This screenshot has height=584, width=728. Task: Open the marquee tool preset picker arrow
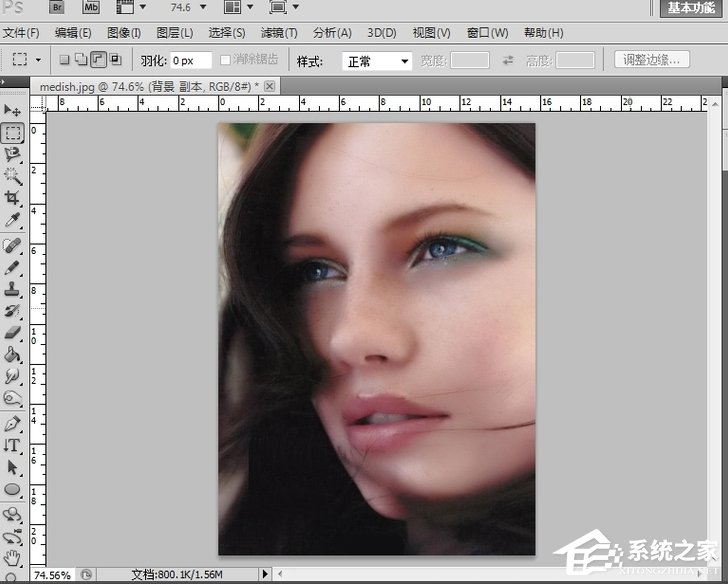click(x=39, y=60)
